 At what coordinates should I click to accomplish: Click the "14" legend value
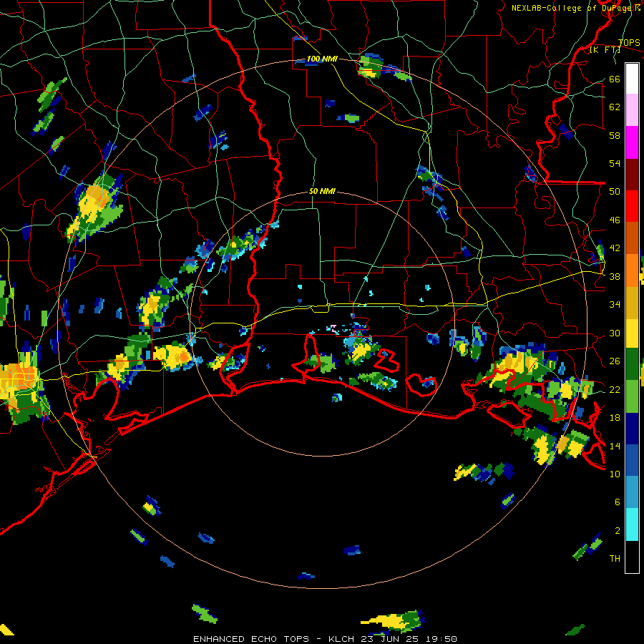615,446
